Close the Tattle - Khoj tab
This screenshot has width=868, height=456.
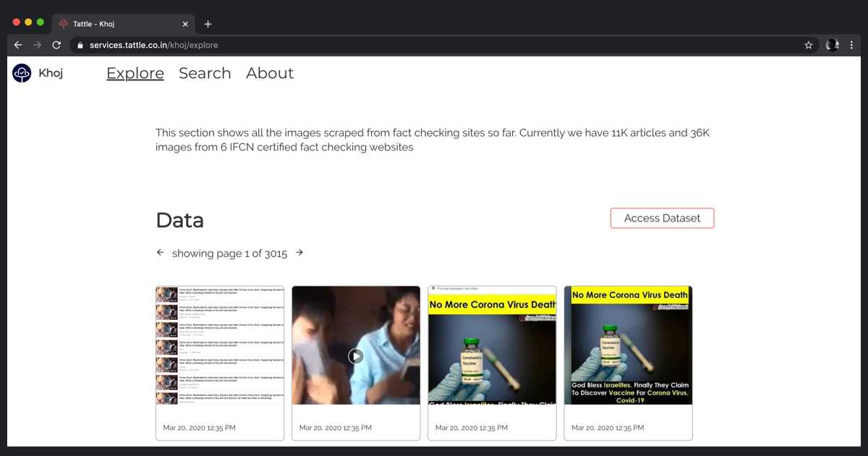[185, 24]
